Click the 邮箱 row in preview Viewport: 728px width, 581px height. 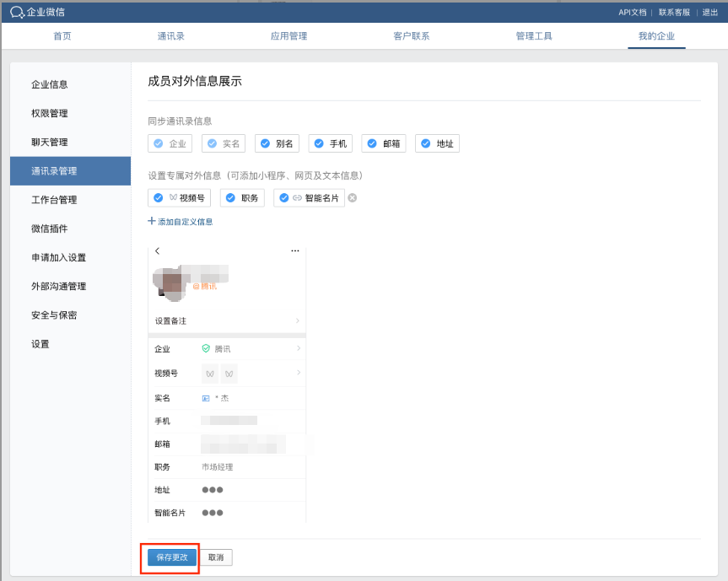pyautogui.click(x=227, y=444)
